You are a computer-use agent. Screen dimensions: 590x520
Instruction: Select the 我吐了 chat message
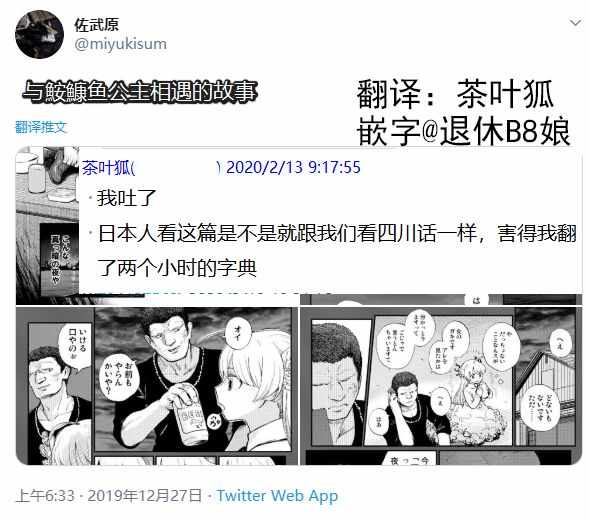126,198
